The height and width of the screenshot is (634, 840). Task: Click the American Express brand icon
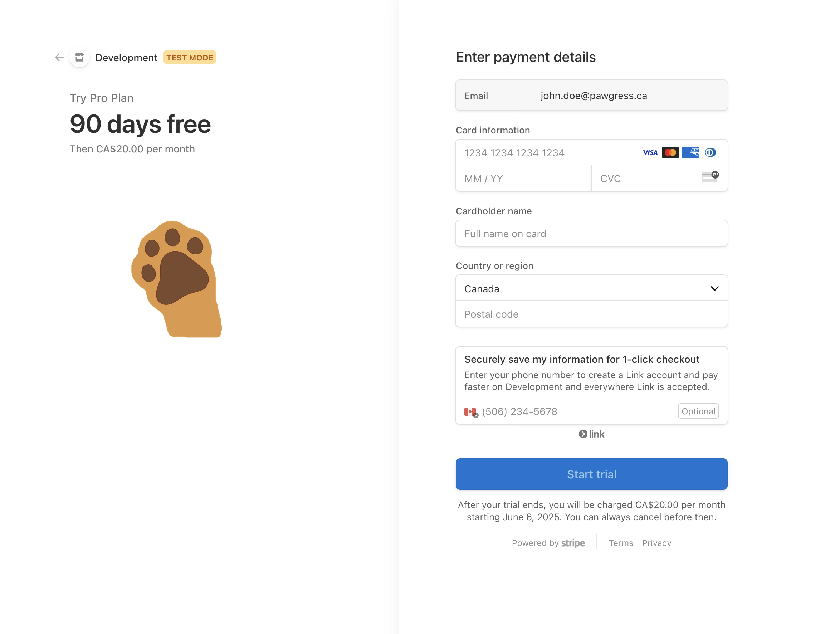(690, 152)
